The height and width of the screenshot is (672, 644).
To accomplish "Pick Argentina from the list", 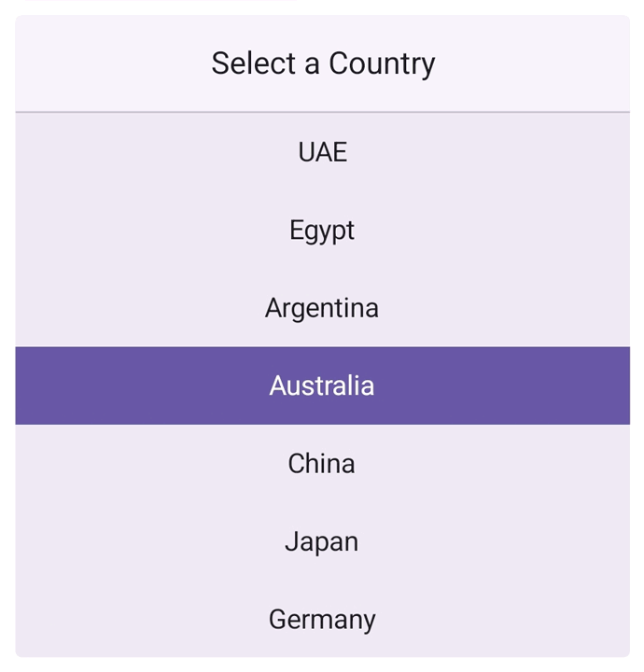I will click(x=322, y=308).
